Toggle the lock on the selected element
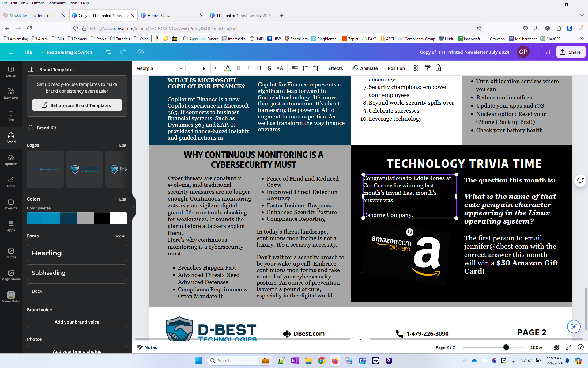 click(438, 68)
